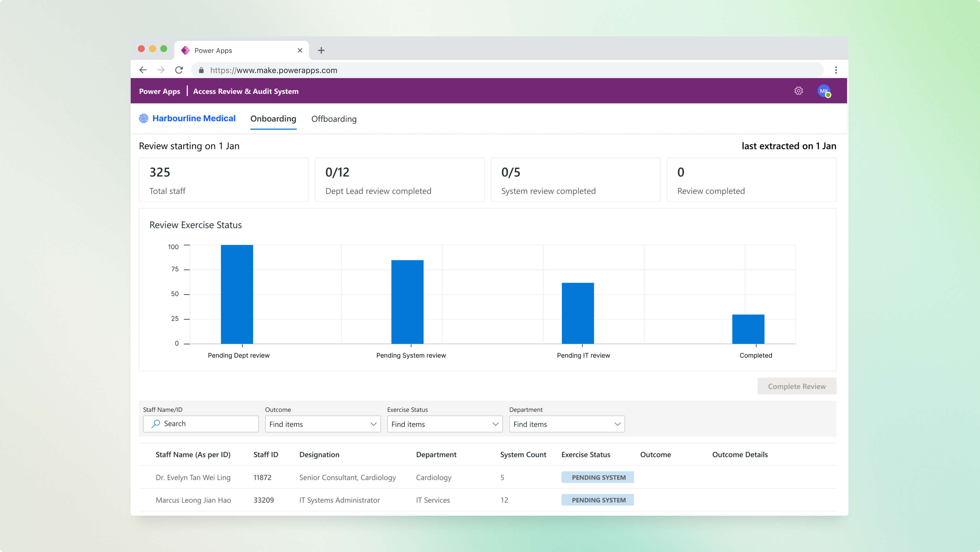The height and width of the screenshot is (552, 980).
Task: Reload the page using the refresh icon
Action: [179, 70]
